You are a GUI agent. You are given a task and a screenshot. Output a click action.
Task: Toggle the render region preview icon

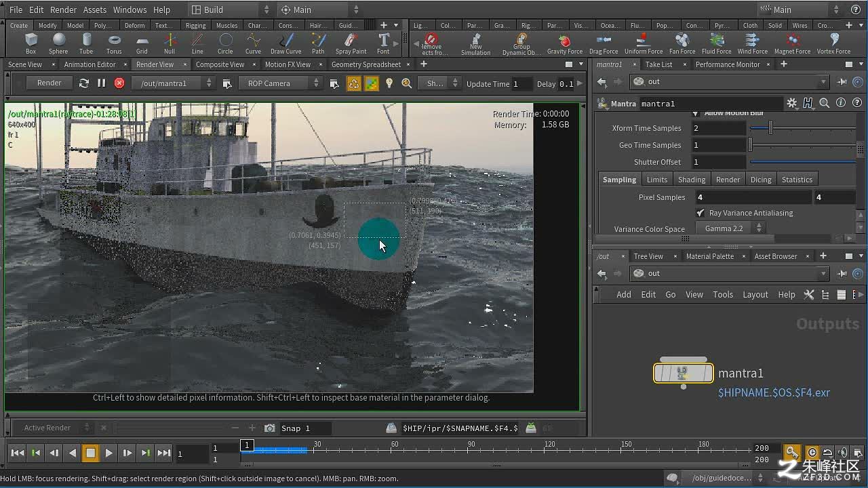[371, 83]
